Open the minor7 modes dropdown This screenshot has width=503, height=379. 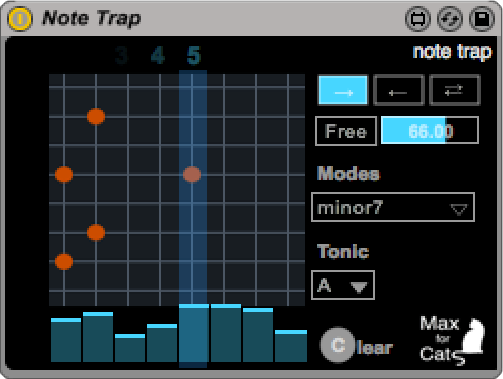pyautogui.click(x=393, y=207)
